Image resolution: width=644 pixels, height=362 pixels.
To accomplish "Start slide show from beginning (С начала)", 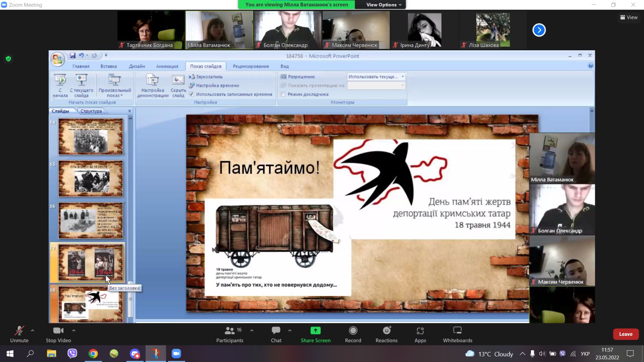I will tap(60, 86).
